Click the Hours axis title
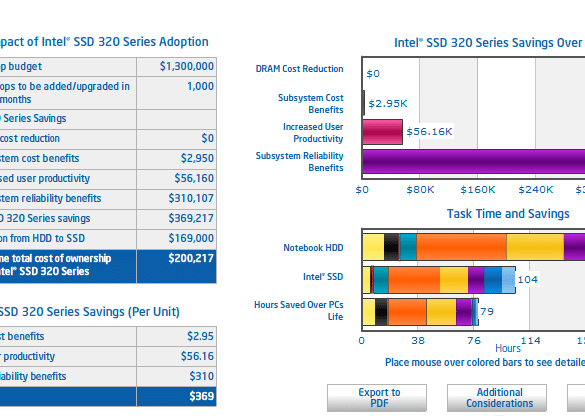Viewport: 585px width, 416px height. 508,348
